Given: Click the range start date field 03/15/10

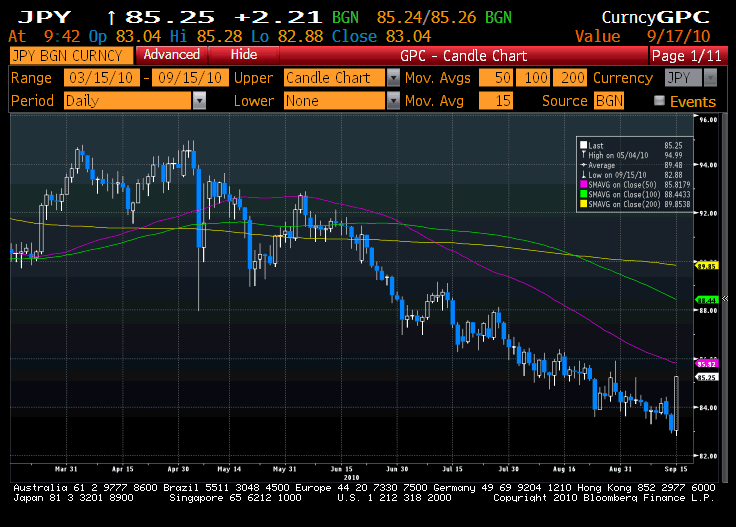Looking at the screenshot, I should point(101,78).
